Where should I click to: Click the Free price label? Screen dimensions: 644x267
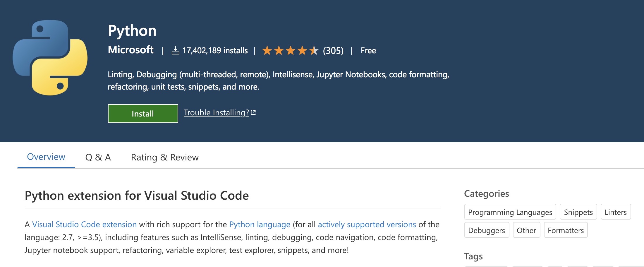tap(368, 51)
